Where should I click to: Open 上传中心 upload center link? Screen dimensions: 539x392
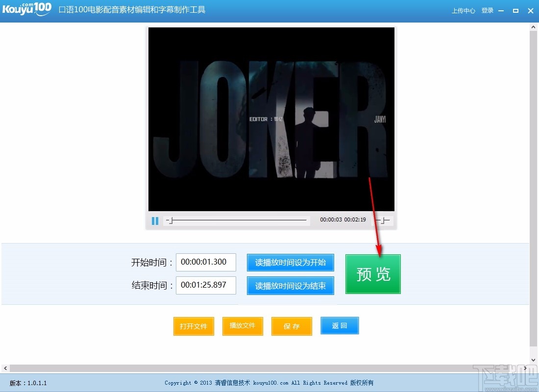click(x=463, y=11)
